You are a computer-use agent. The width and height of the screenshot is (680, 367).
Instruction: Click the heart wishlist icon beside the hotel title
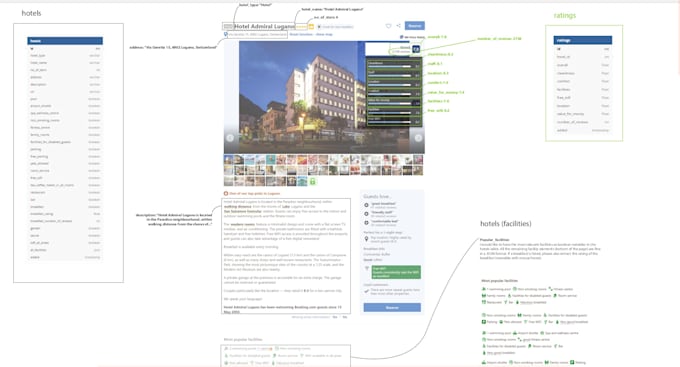(388, 26)
